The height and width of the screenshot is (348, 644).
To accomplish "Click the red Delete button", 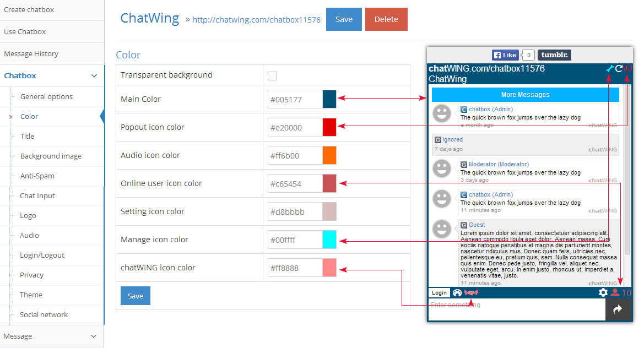I will click(386, 19).
